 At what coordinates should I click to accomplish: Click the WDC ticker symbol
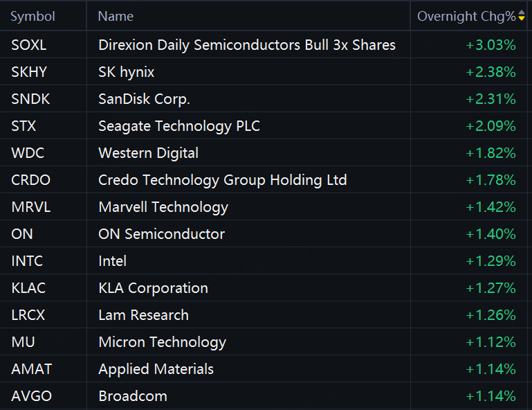[x=28, y=153]
